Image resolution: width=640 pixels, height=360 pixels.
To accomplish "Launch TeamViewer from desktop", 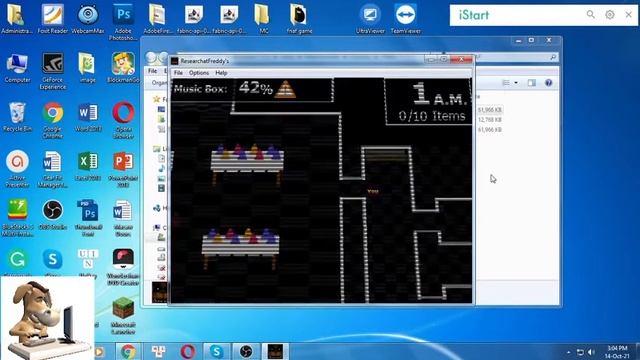I will coord(406,19).
